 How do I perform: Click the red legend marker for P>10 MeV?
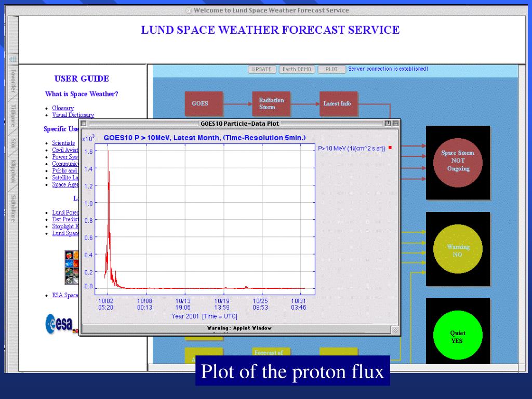[390, 148]
